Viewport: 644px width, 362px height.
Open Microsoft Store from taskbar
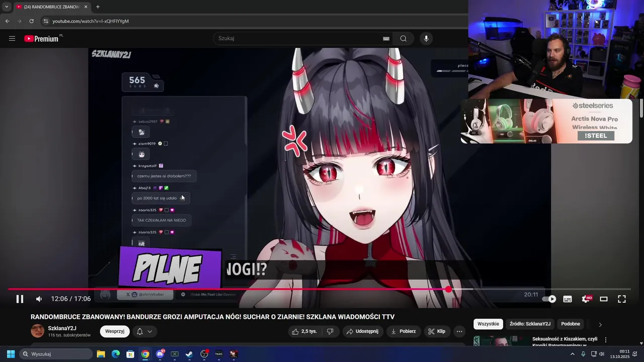[130, 354]
